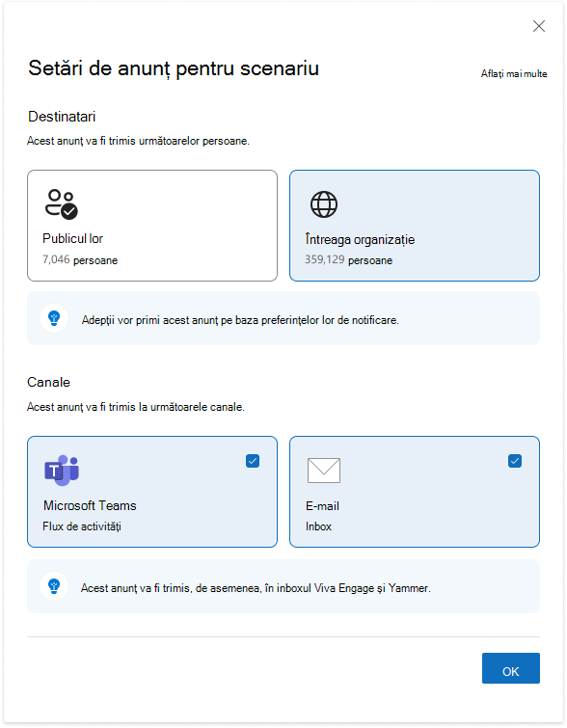Click the Flux de activități label
This screenshot has width=567, height=728.
pyautogui.click(x=82, y=526)
